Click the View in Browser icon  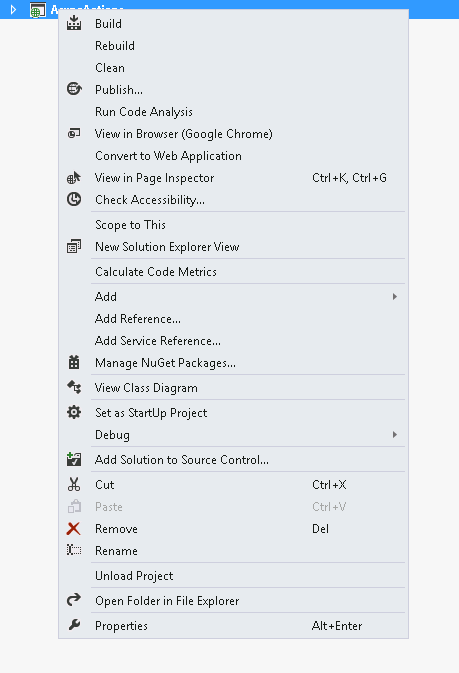point(74,133)
